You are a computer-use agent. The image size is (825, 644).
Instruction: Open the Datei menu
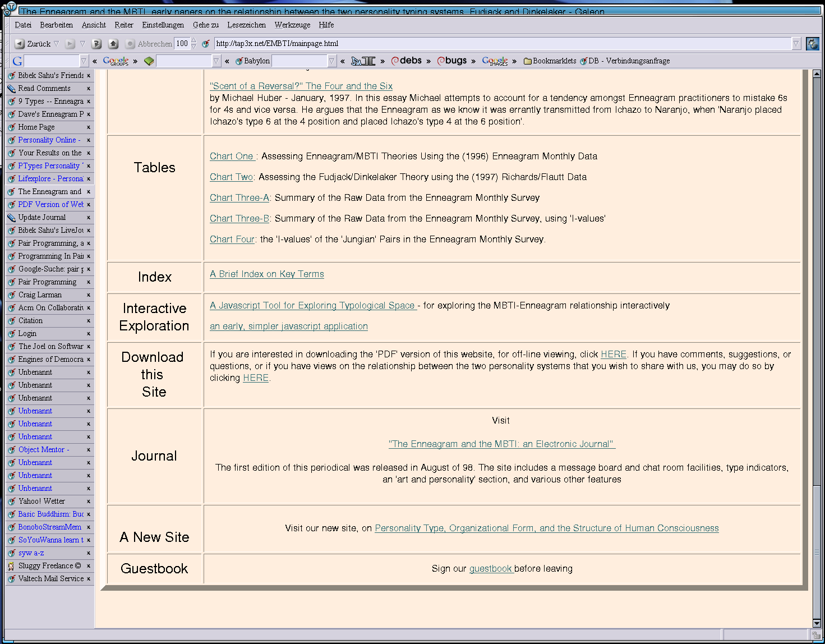pos(23,25)
